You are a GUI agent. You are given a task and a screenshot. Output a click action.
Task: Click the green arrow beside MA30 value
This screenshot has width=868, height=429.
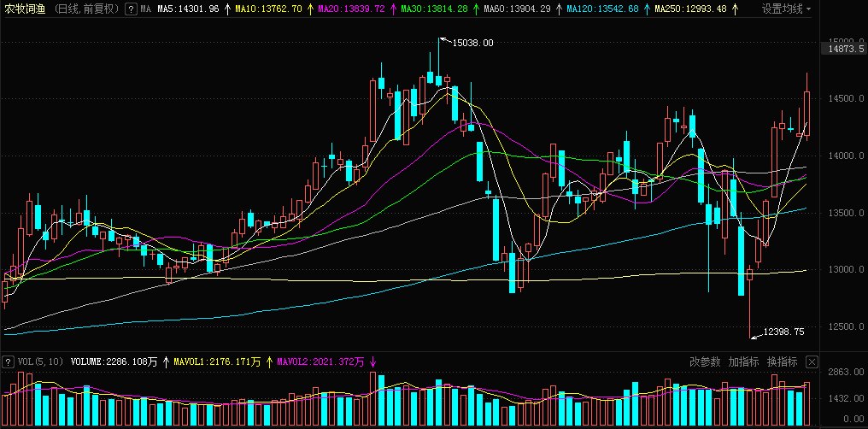476,9
